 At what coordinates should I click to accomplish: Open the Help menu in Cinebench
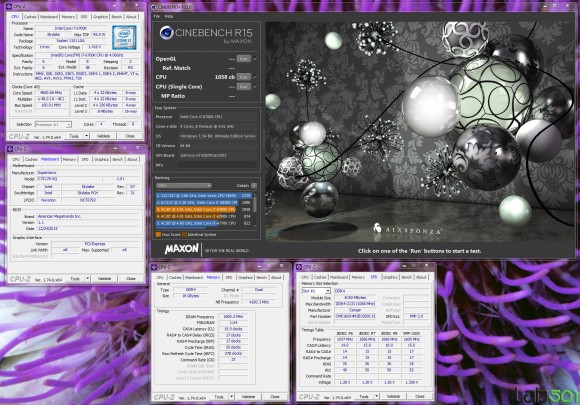168,16
